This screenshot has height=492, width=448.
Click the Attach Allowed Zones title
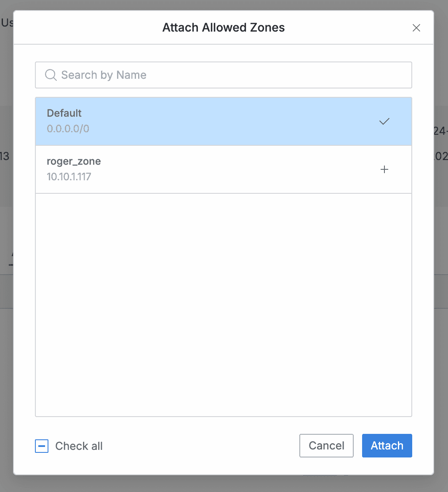[224, 27]
